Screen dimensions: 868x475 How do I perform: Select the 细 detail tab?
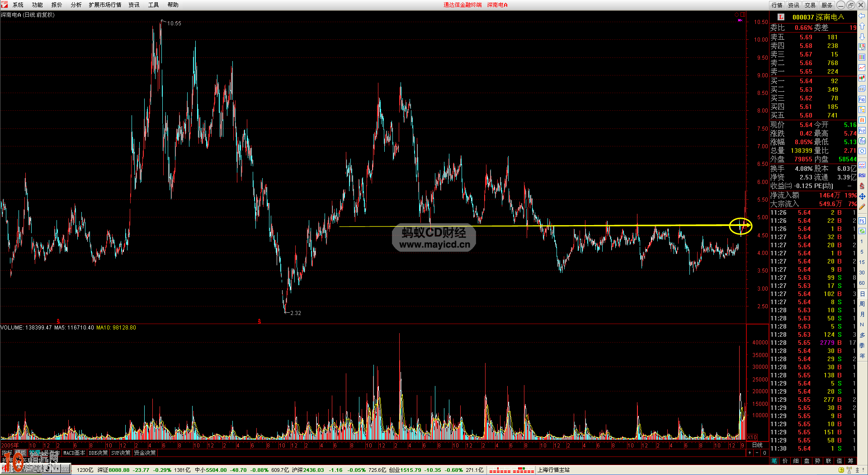point(796,461)
